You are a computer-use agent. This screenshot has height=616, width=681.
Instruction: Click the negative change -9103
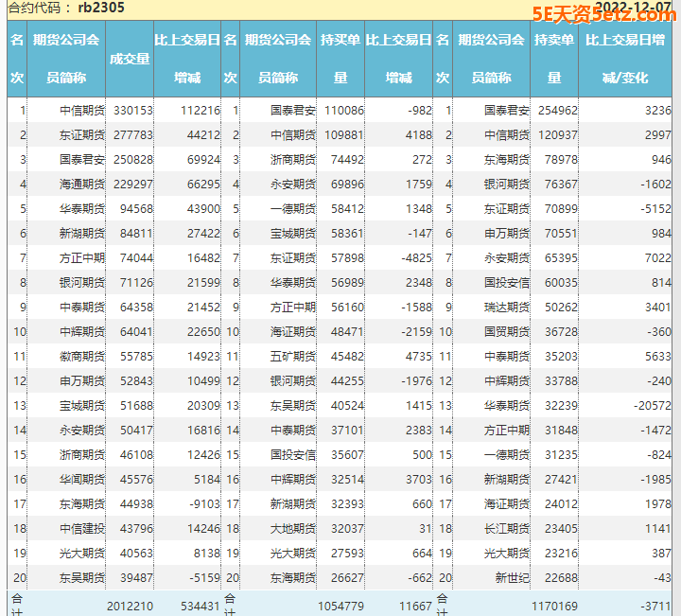205,504
